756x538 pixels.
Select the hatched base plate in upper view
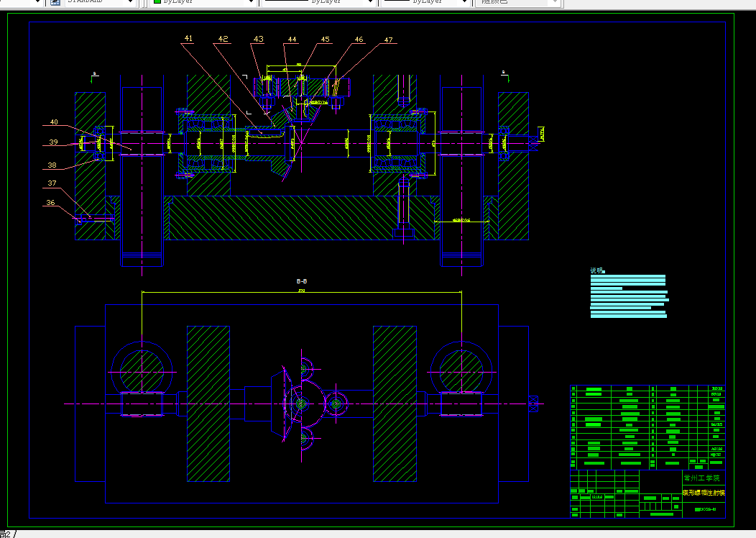302,218
